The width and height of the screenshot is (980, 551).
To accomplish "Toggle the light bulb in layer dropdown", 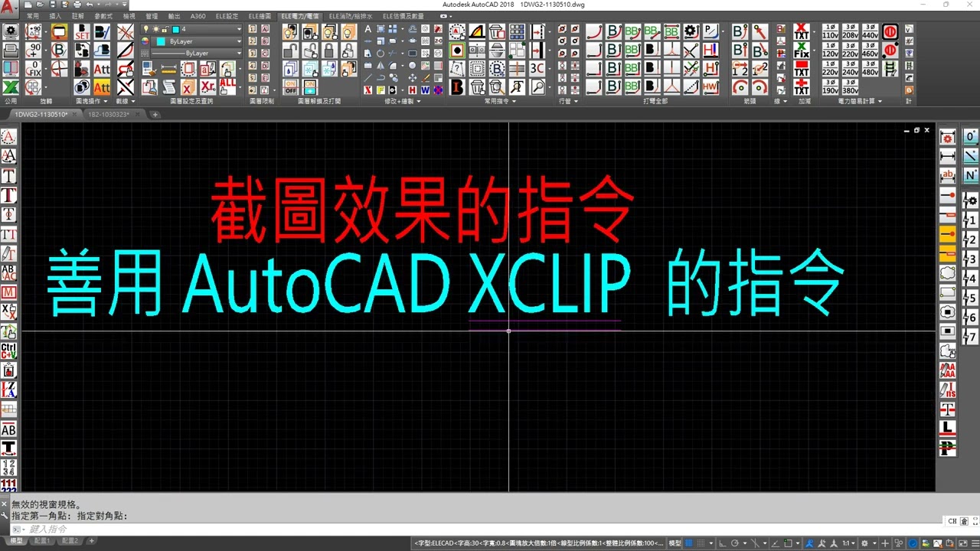I will (146, 29).
